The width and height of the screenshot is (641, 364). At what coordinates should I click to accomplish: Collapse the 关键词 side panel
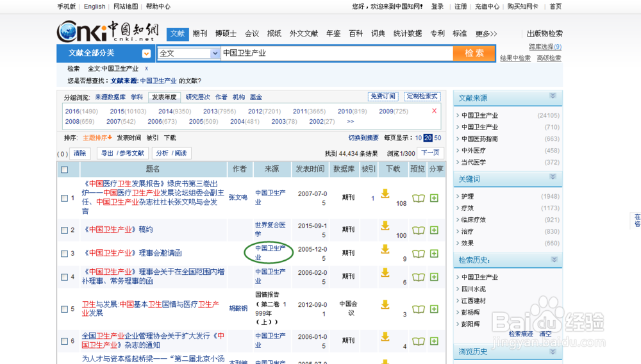coord(553,177)
